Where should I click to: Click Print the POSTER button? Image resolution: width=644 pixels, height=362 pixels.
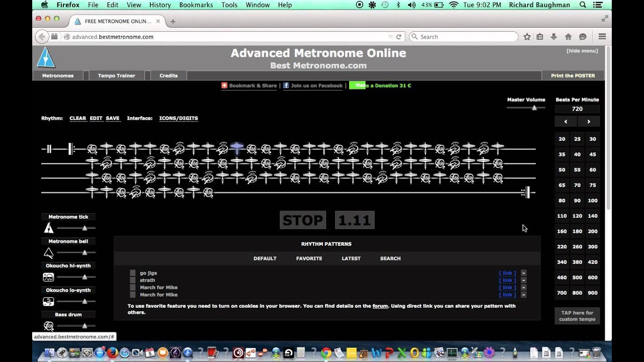[x=573, y=75]
